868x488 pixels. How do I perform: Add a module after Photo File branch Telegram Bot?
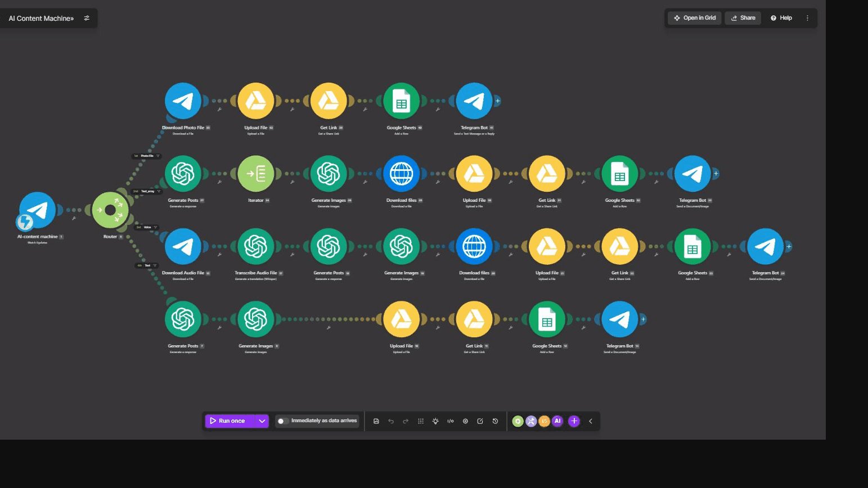(x=497, y=101)
